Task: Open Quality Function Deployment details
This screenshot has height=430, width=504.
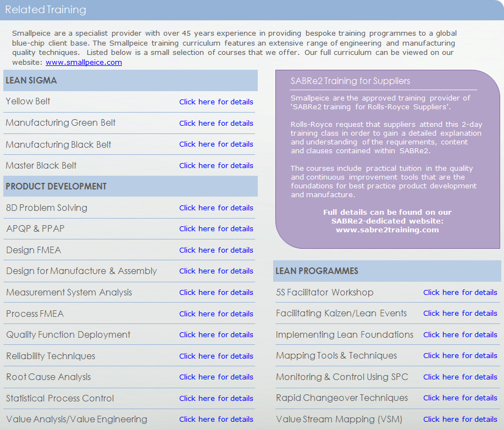Action: point(216,334)
